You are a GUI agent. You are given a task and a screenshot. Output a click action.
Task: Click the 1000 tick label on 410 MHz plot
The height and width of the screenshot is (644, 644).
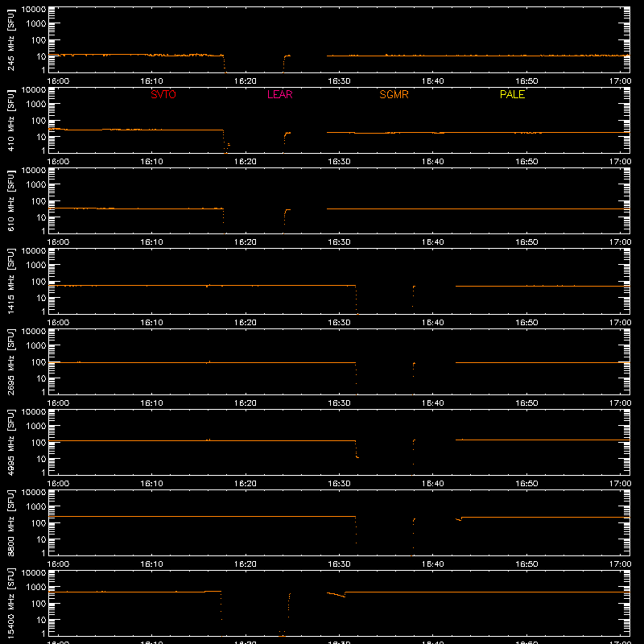pyautogui.click(x=36, y=104)
